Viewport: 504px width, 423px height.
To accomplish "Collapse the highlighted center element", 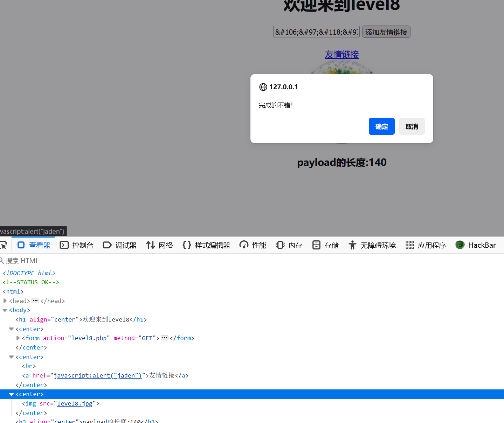I will (x=11, y=394).
